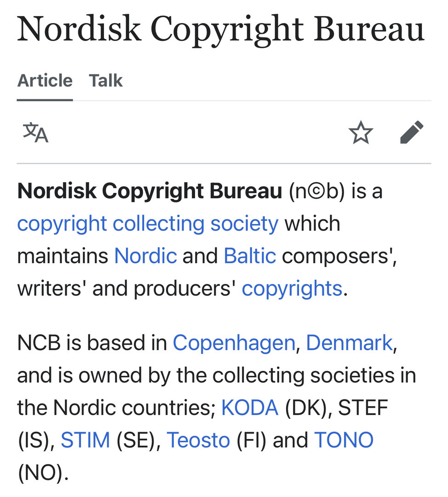
Task: Select the Article tab
Action: click(45, 81)
